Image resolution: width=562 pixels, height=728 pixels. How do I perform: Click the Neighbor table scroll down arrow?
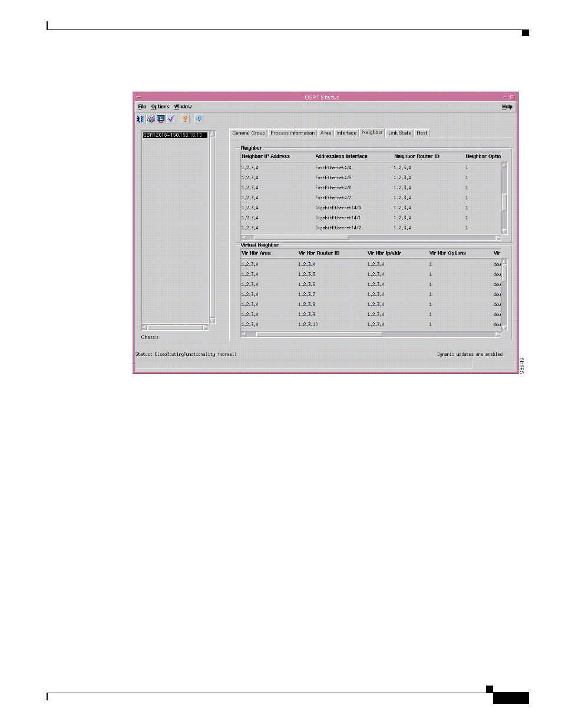coord(504,232)
